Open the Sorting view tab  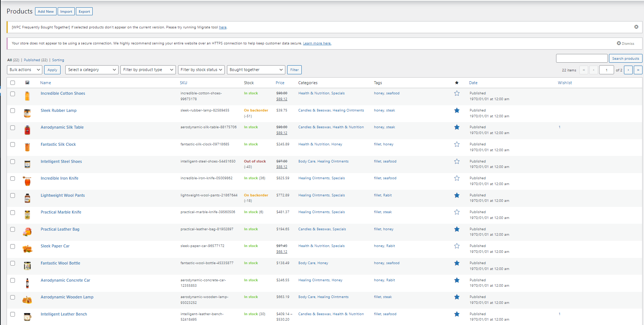(x=58, y=60)
